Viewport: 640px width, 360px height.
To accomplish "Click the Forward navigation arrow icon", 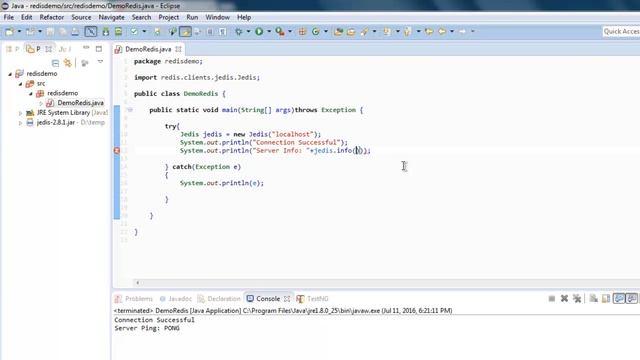I will (x=462, y=31).
